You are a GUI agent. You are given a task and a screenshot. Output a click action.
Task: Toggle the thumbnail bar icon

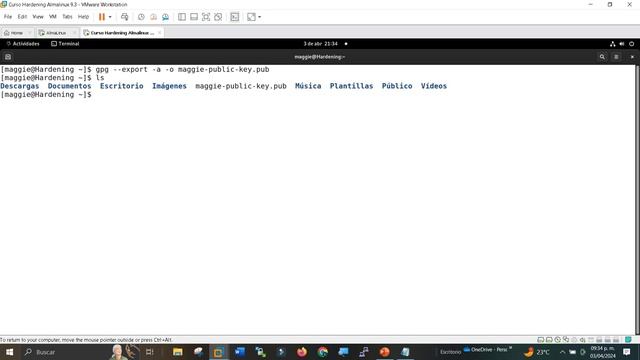pos(194,17)
